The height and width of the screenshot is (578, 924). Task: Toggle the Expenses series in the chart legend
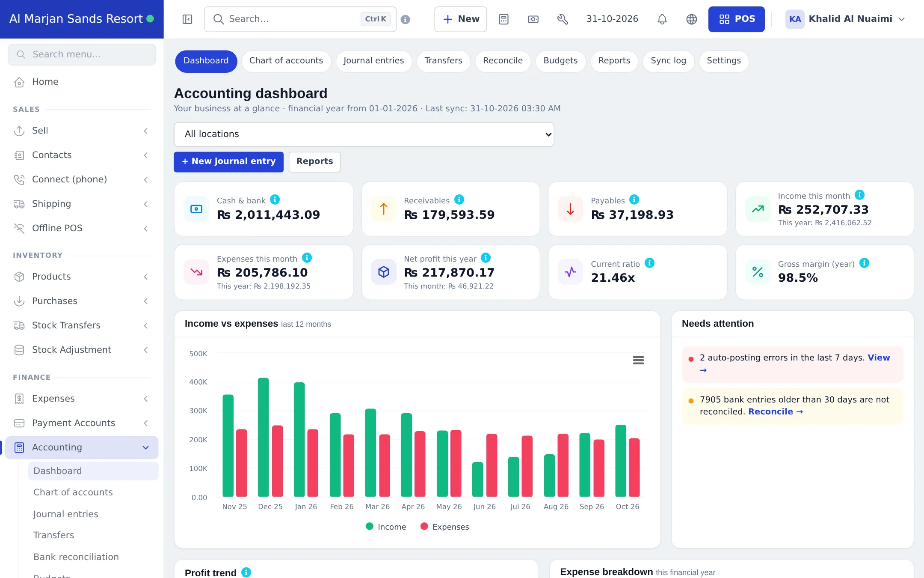(445, 527)
